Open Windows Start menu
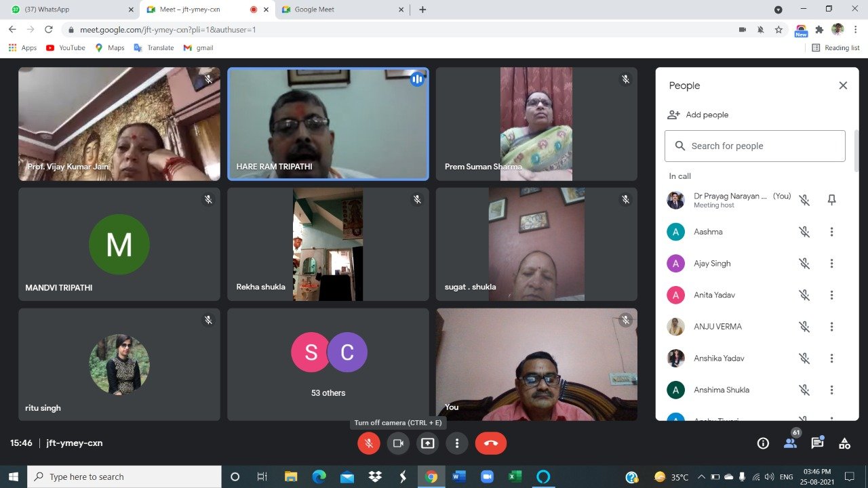 (x=14, y=477)
